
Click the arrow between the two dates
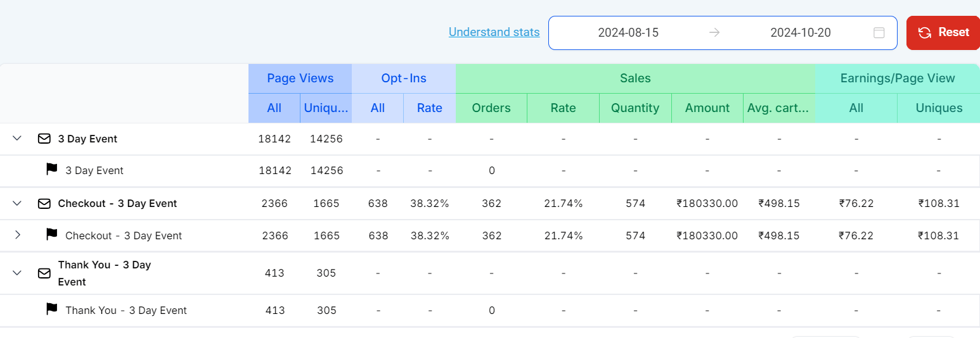point(714,33)
